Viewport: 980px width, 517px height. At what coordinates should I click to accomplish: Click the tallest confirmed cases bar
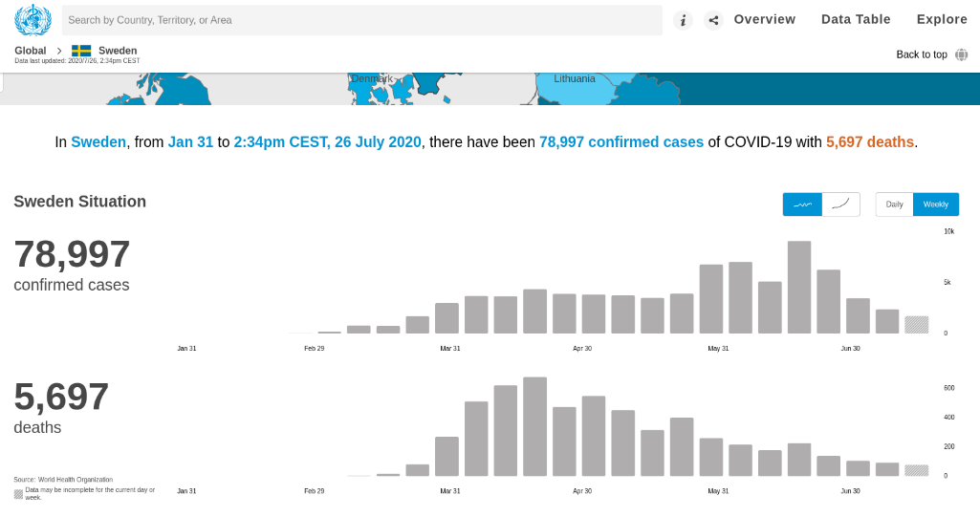(799, 287)
